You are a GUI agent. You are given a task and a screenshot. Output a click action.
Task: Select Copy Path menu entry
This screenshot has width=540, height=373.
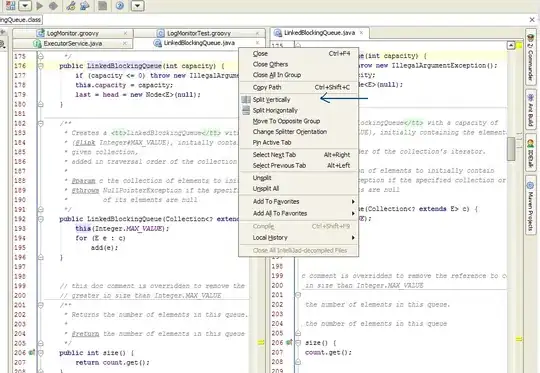(299, 87)
